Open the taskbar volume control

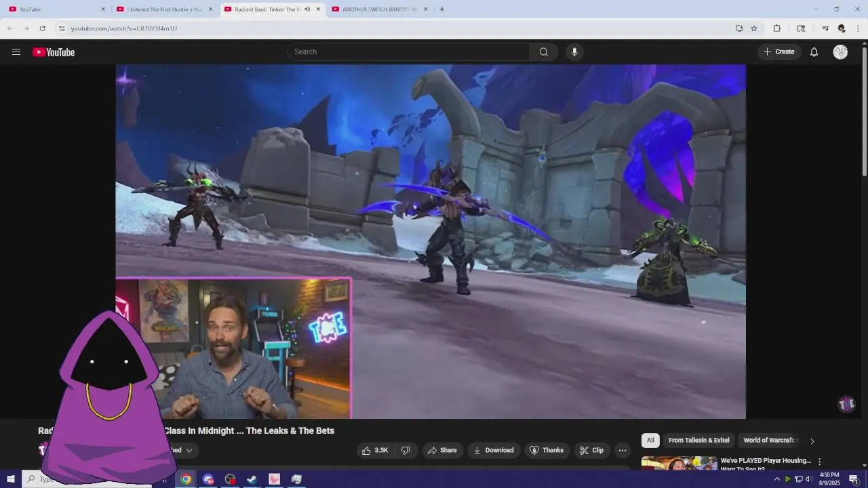pyautogui.click(x=808, y=479)
